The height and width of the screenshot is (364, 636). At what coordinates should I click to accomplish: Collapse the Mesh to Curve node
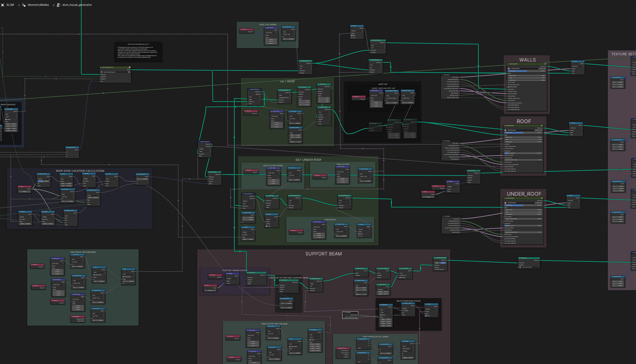(356, 268)
